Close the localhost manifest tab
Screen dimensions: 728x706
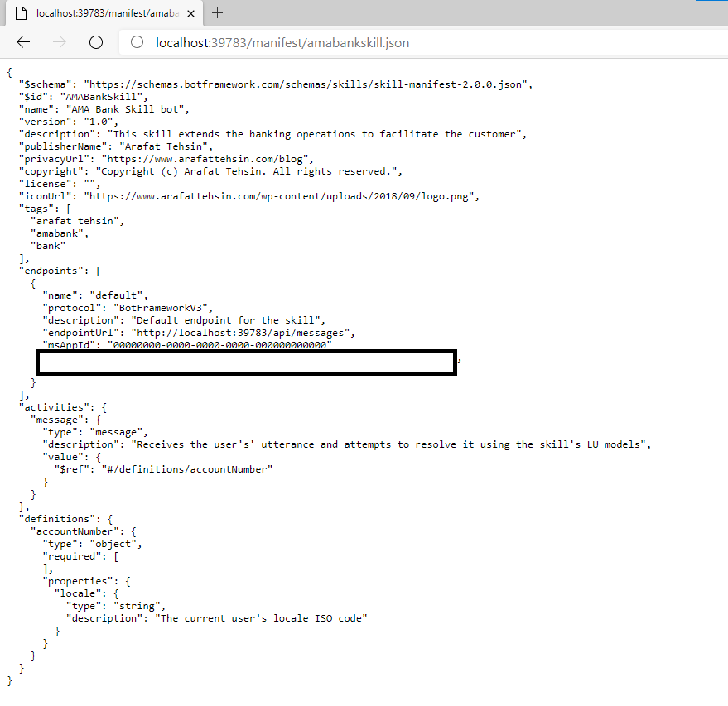[x=190, y=13]
